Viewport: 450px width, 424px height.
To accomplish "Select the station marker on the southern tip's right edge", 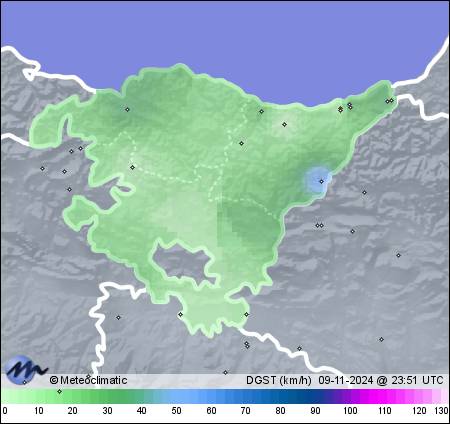I will [x=246, y=314].
